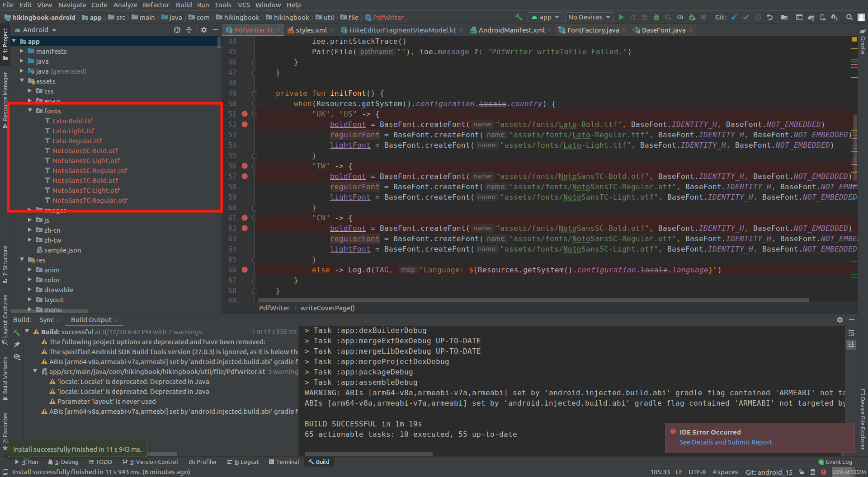This screenshot has height=477, width=868.
Task: Click the See Details and Submit Report link
Action: (x=726, y=442)
